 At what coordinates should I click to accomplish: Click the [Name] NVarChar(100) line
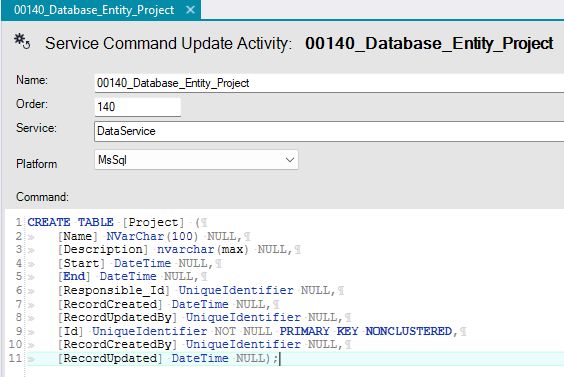154,236
